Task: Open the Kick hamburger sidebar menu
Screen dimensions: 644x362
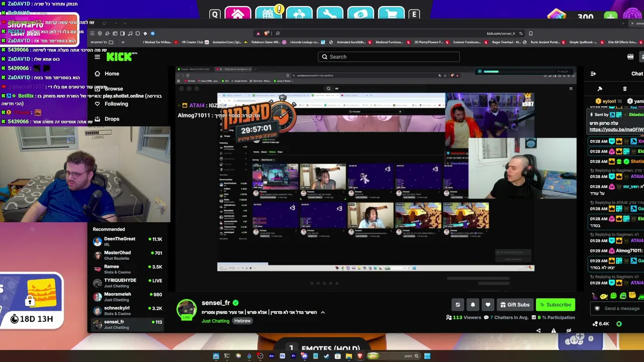Action: coord(97,57)
